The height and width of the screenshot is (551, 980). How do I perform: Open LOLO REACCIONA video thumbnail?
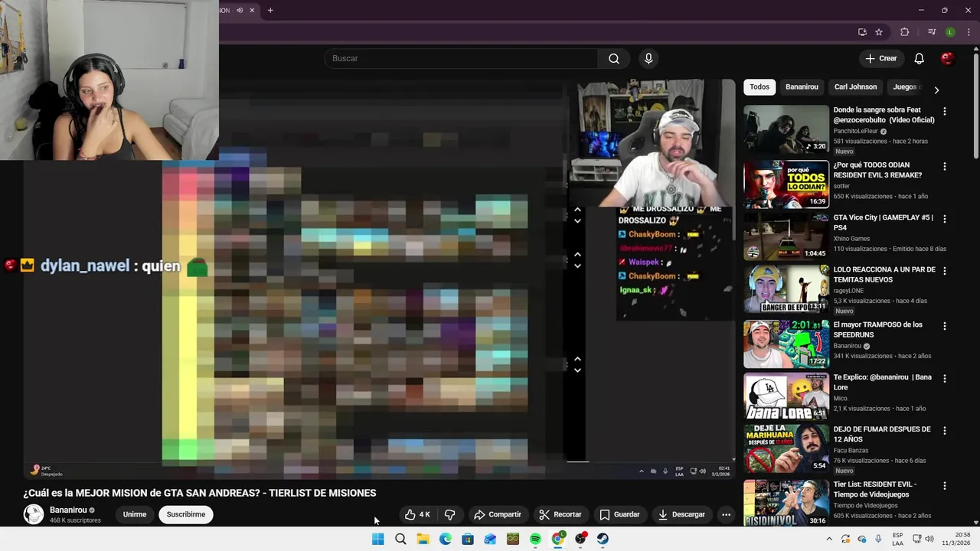point(786,289)
